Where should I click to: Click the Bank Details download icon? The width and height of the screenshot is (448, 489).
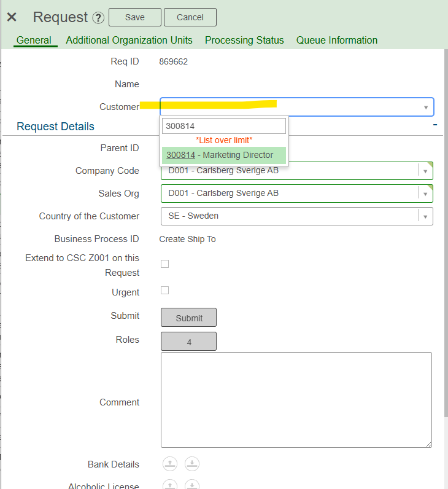pos(192,464)
